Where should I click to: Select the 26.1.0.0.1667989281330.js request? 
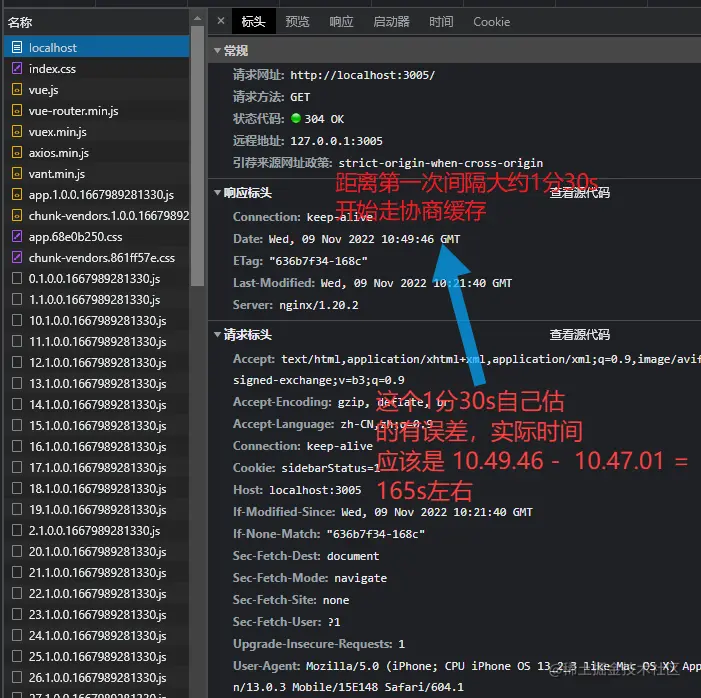tap(97, 678)
